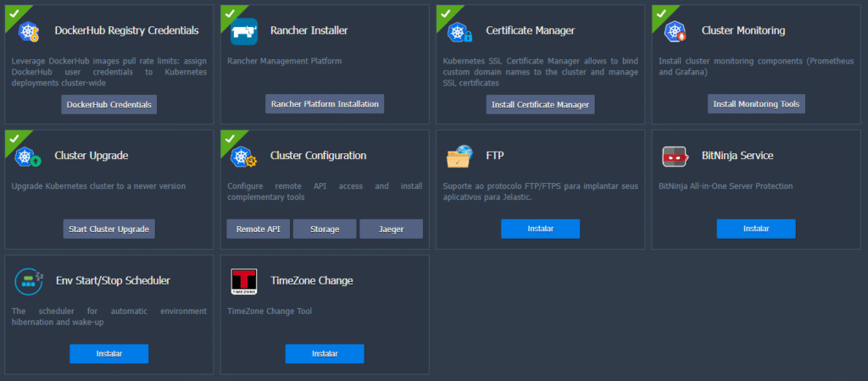
Task: Click the DockerHub Registry Credentials Kubernetes icon
Action: (30, 32)
